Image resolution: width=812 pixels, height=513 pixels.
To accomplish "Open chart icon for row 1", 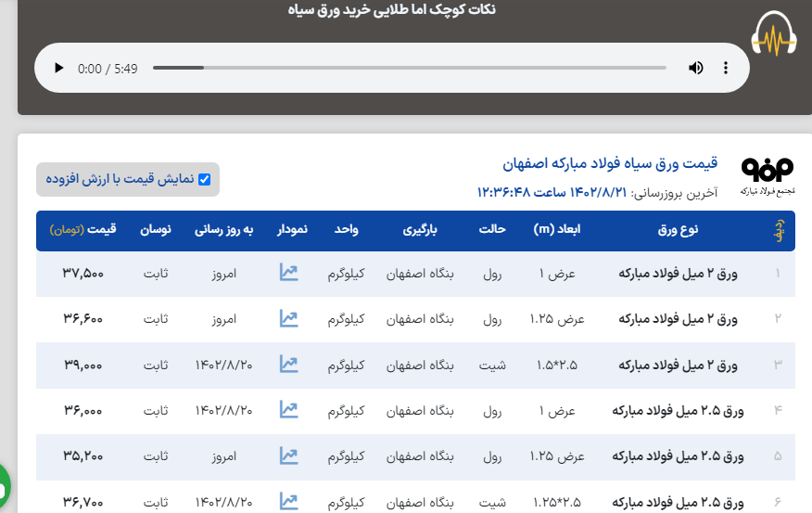I will tap(289, 273).
